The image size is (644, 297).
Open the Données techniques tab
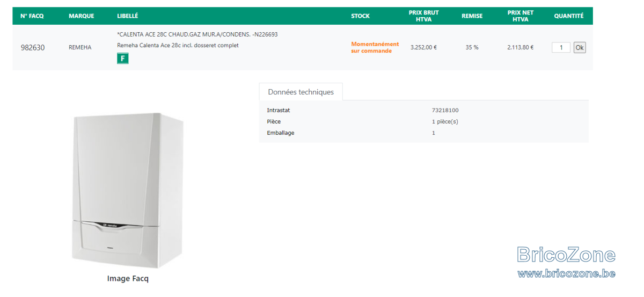pyautogui.click(x=301, y=92)
